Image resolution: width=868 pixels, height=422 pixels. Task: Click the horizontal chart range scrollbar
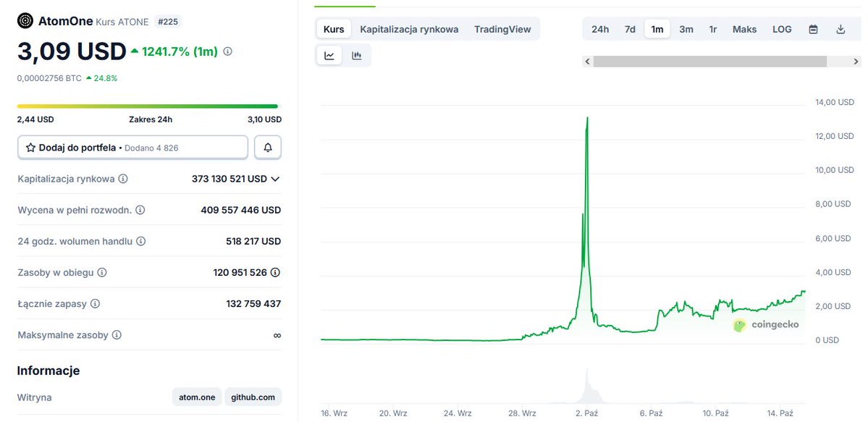pos(709,62)
